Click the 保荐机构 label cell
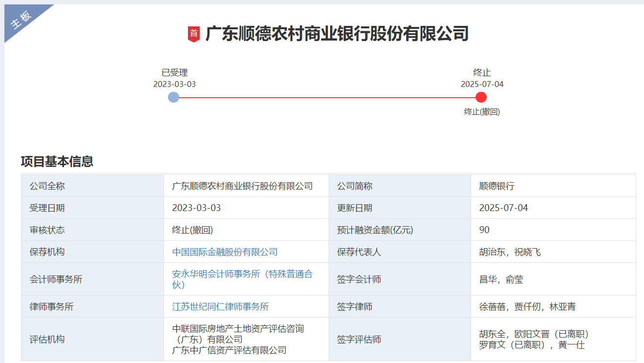Viewport: 644px width, 363px height. click(x=93, y=252)
